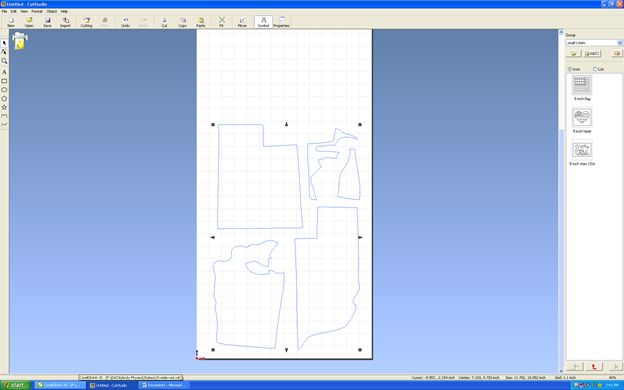Open the Object menu
This screenshot has height=390, width=624.
52,12
